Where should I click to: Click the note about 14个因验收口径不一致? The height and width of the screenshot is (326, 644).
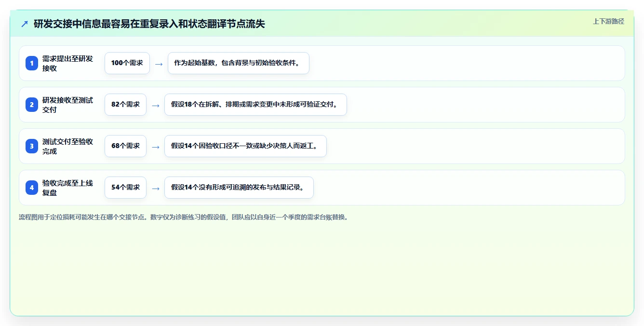[x=245, y=146]
